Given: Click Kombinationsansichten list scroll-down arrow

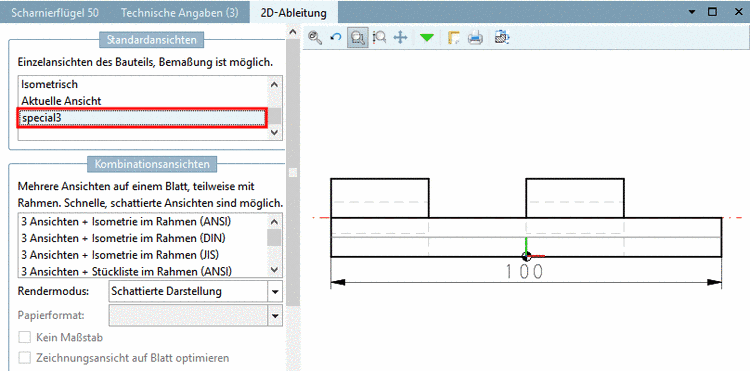Looking at the screenshot, I should (x=275, y=269).
